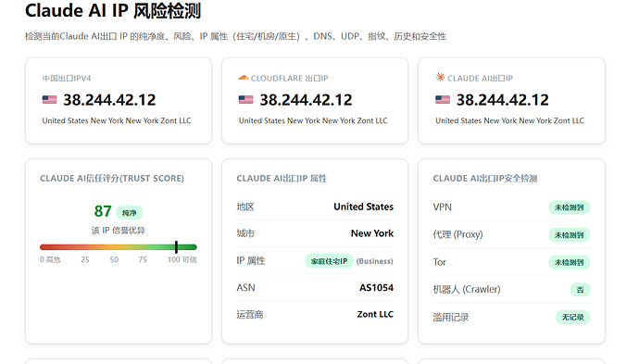Click the 滥用记录 无记录 badge
639x364 pixels.
573,317
